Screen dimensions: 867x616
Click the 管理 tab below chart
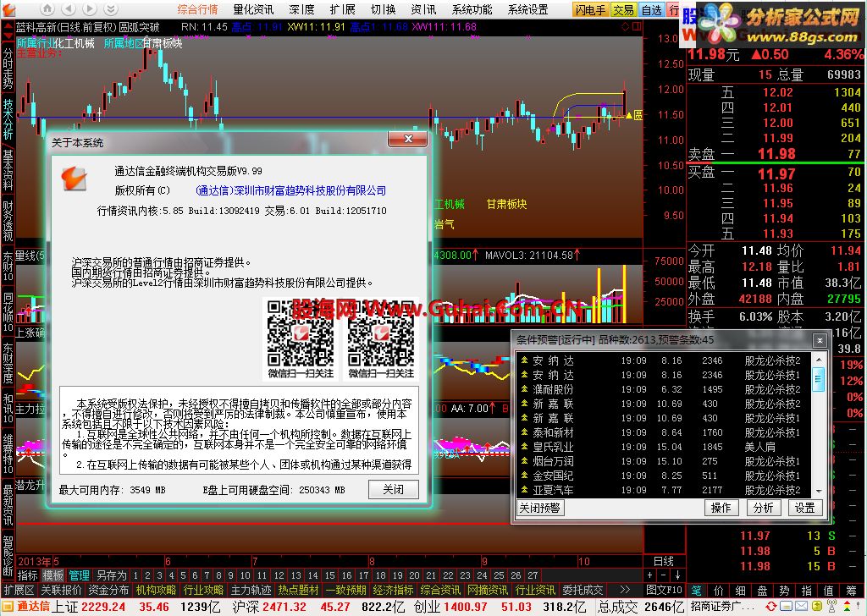79,575
